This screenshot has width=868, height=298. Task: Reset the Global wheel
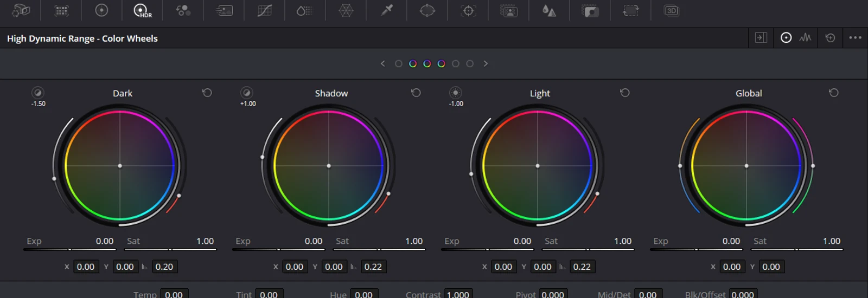point(834,93)
